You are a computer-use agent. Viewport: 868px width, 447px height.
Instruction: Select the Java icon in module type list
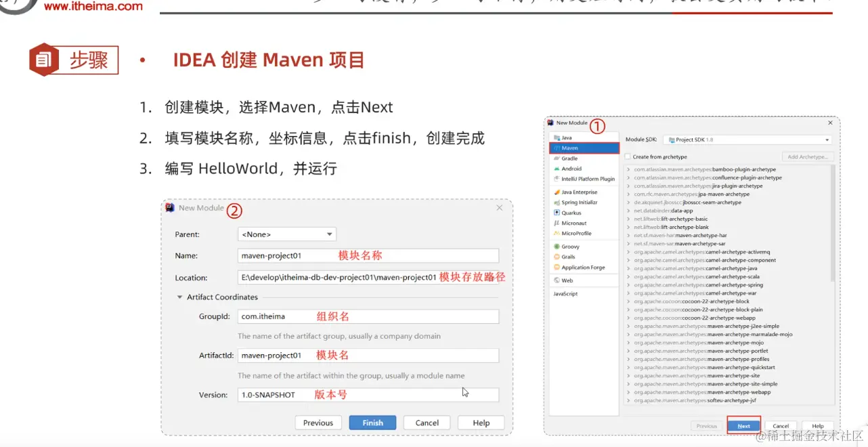557,137
